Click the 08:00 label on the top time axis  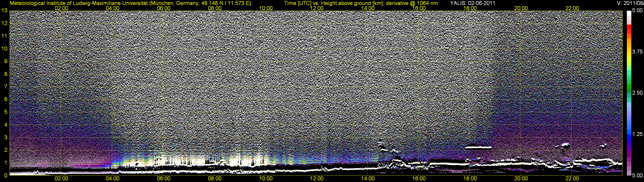pyautogui.click(x=215, y=8)
